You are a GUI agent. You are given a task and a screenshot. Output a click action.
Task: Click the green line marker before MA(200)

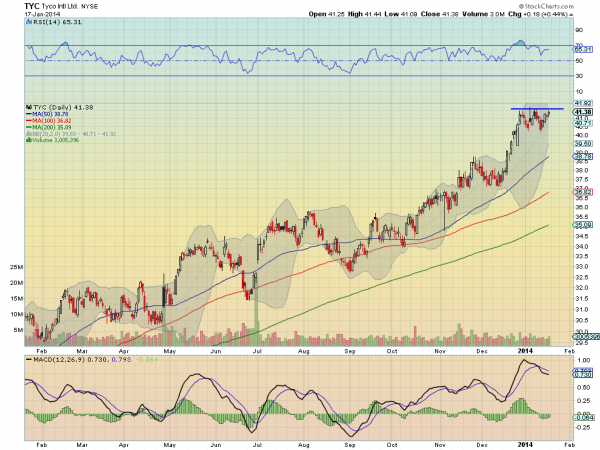pyautogui.click(x=29, y=127)
